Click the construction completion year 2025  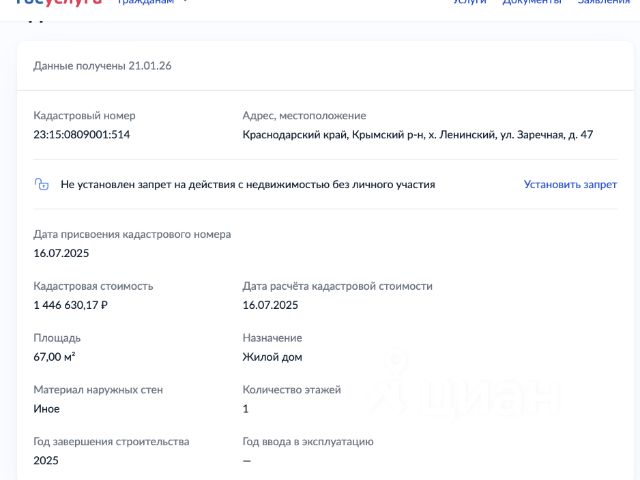click(x=46, y=461)
